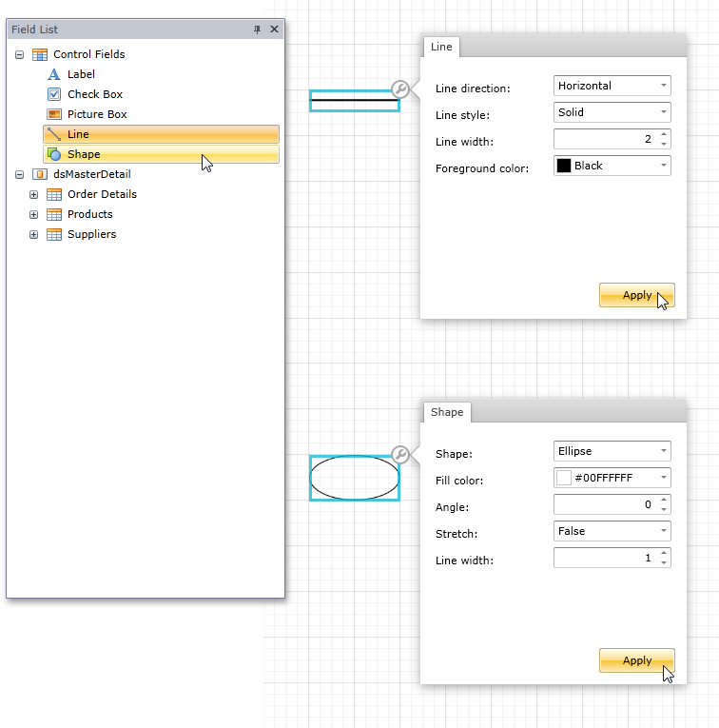The image size is (719, 728).
Task: Click the Check Box field icon
Action: click(54, 94)
